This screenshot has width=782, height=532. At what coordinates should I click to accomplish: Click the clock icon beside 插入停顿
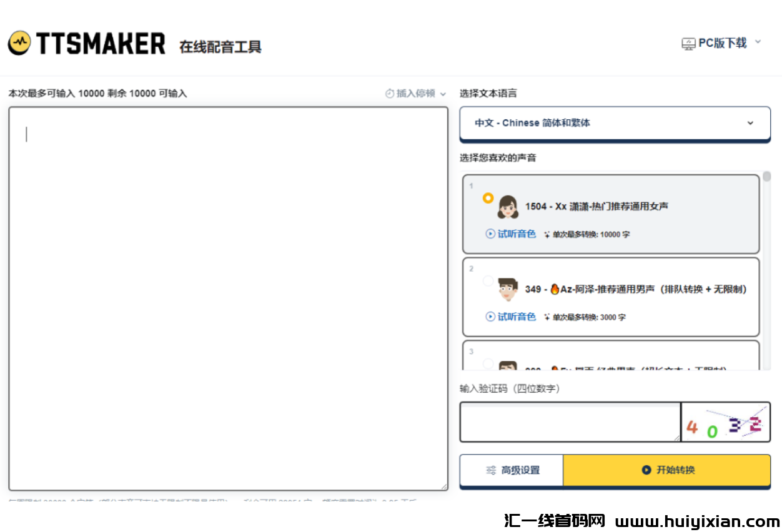pos(389,93)
